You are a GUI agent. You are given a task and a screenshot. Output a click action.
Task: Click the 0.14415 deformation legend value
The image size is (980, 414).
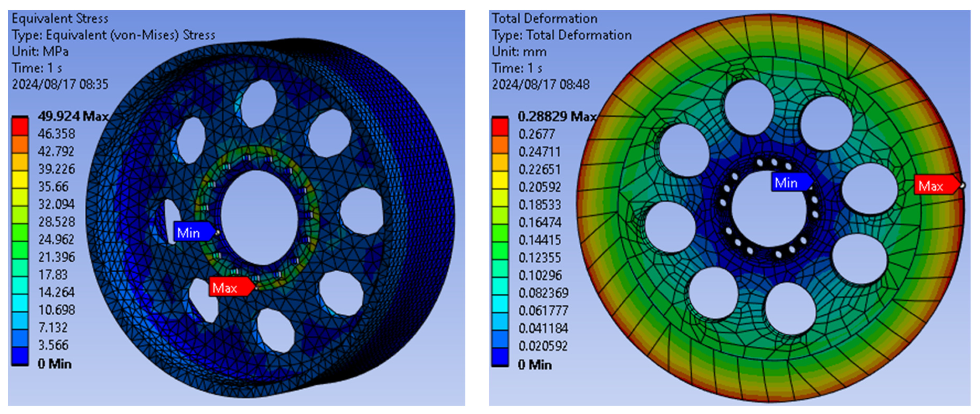(540, 240)
